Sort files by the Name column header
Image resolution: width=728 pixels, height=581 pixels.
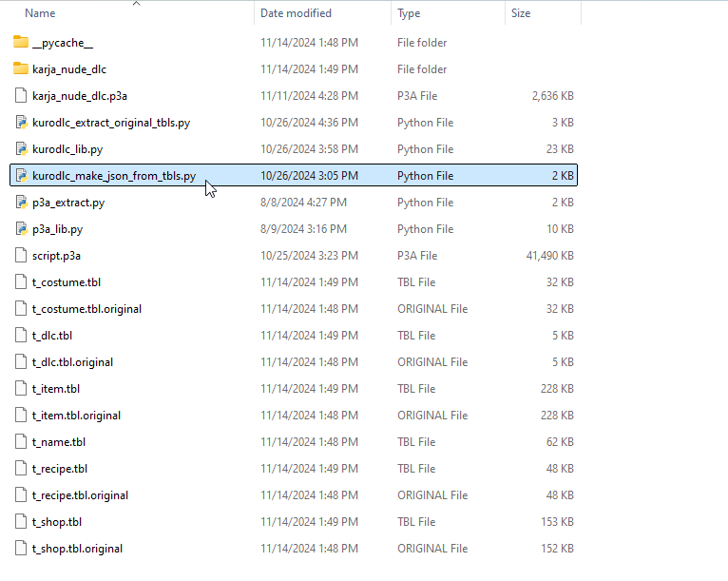(40, 13)
